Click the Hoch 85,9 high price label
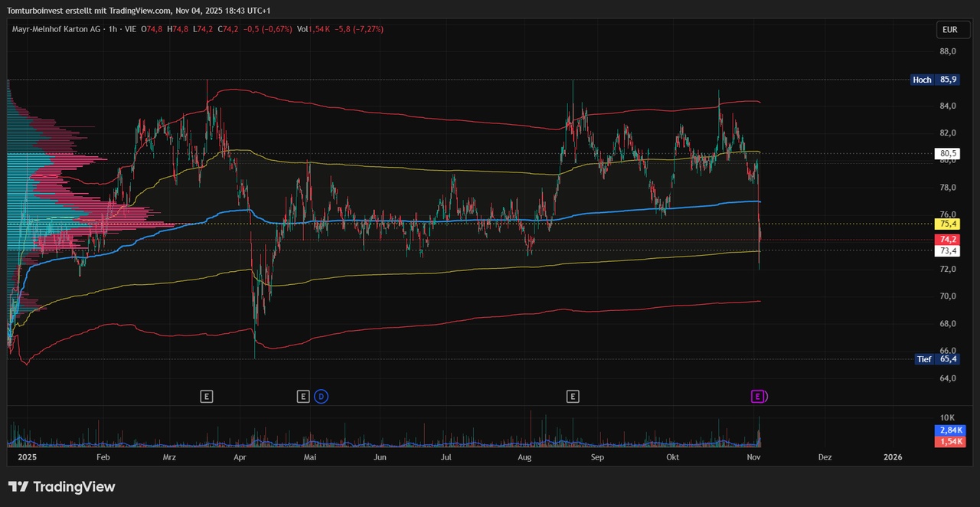This screenshot has width=980, height=507. click(935, 80)
